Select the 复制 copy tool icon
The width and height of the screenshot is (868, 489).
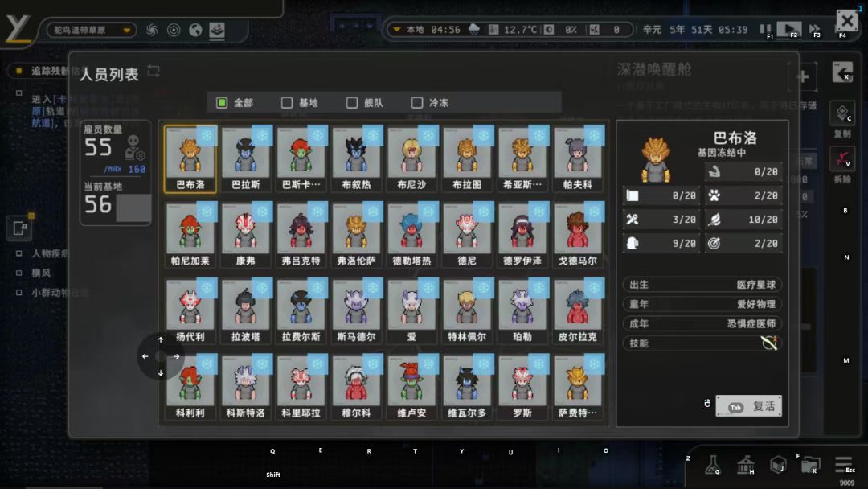coord(842,113)
